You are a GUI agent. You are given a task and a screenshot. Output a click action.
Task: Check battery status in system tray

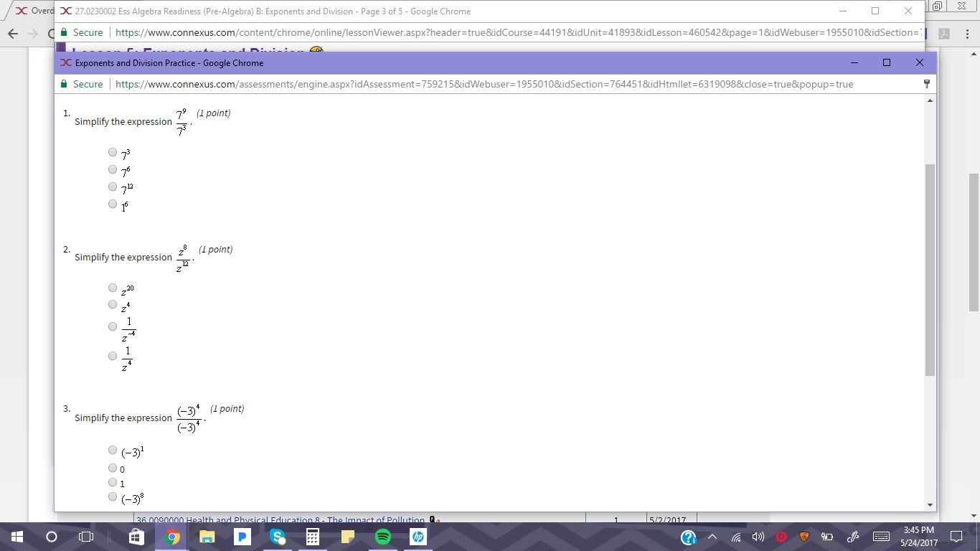tap(826, 537)
